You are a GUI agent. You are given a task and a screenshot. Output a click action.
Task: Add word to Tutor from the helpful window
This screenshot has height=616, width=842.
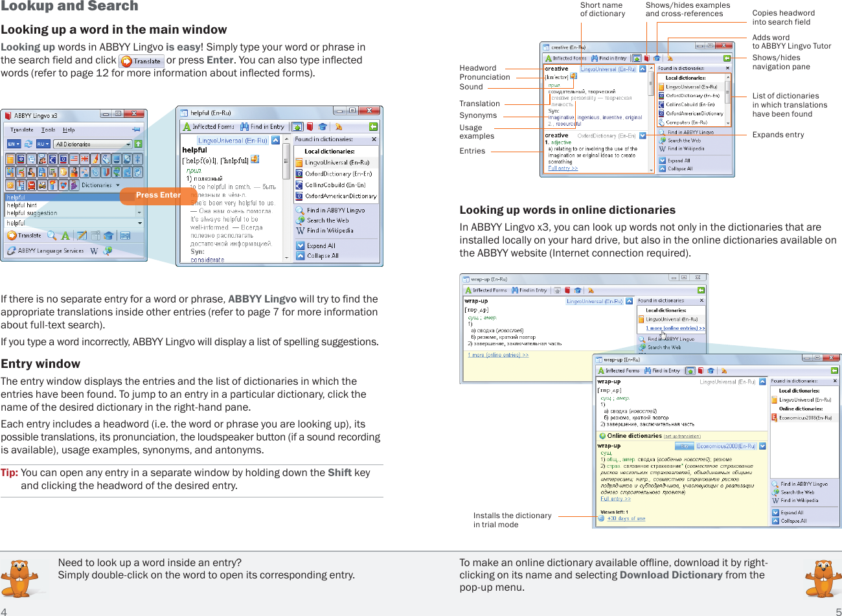tap(322, 127)
